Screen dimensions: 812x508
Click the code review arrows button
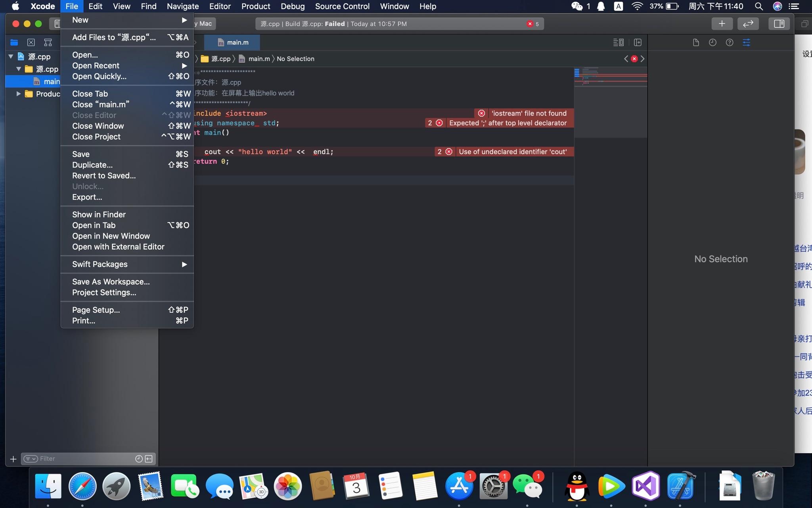pyautogui.click(x=748, y=24)
